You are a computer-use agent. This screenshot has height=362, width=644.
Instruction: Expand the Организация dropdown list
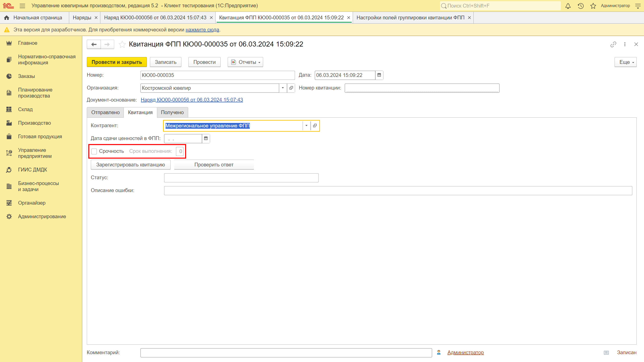click(283, 88)
